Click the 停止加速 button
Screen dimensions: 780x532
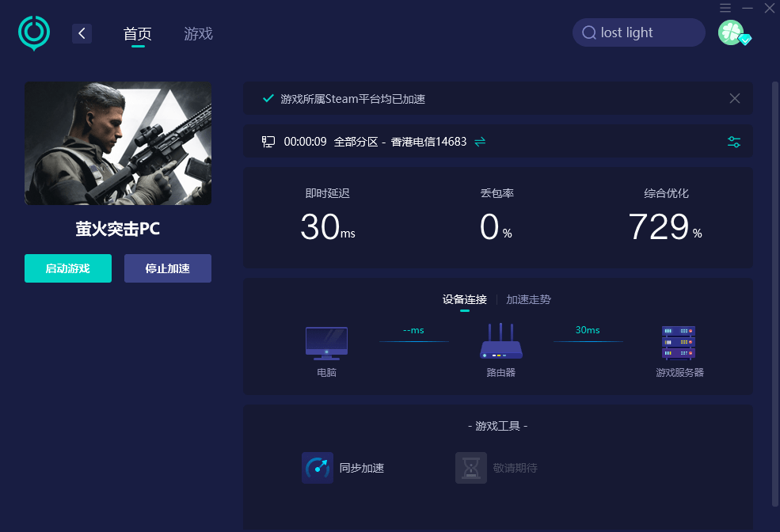168,268
